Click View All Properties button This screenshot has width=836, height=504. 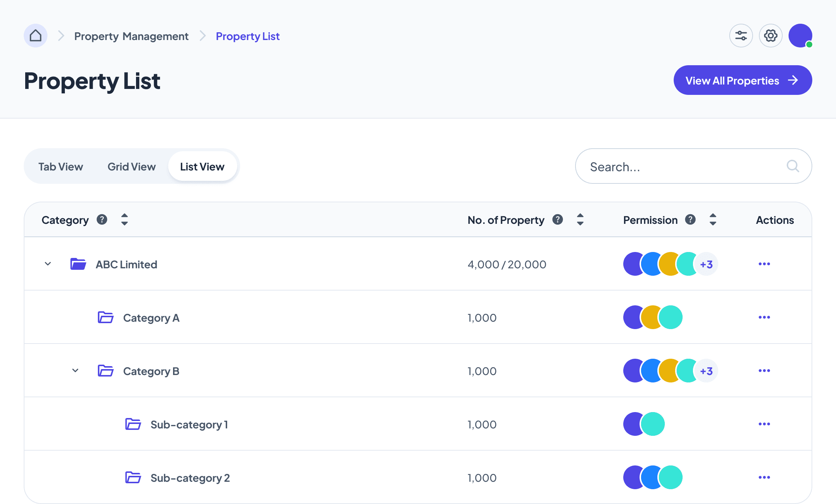tap(742, 80)
